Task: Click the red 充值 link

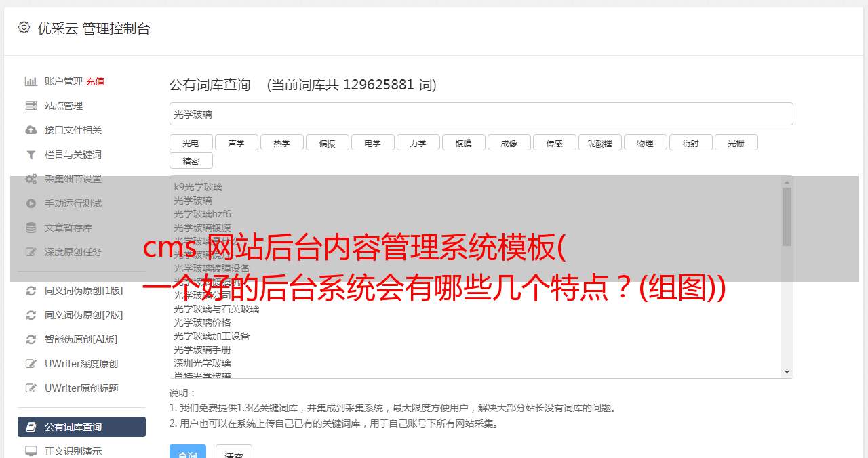Action: point(95,81)
